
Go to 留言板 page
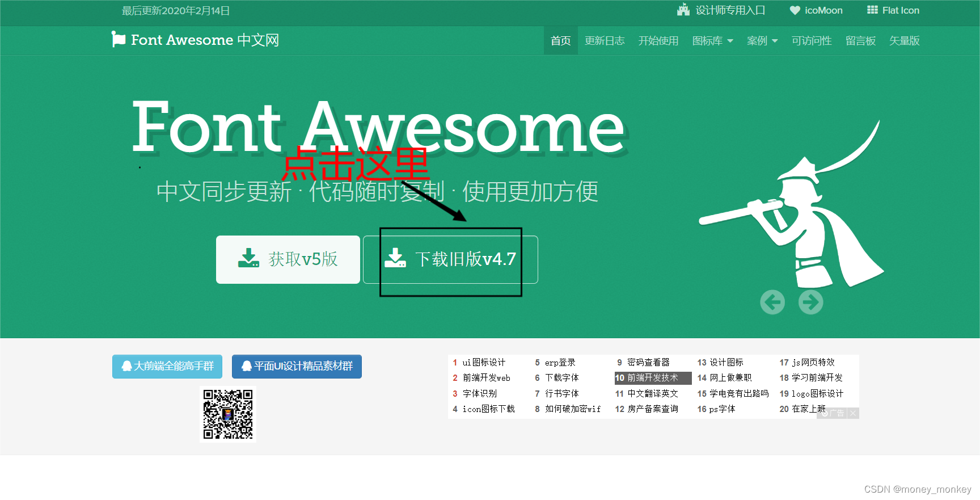pyautogui.click(x=860, y=41)
